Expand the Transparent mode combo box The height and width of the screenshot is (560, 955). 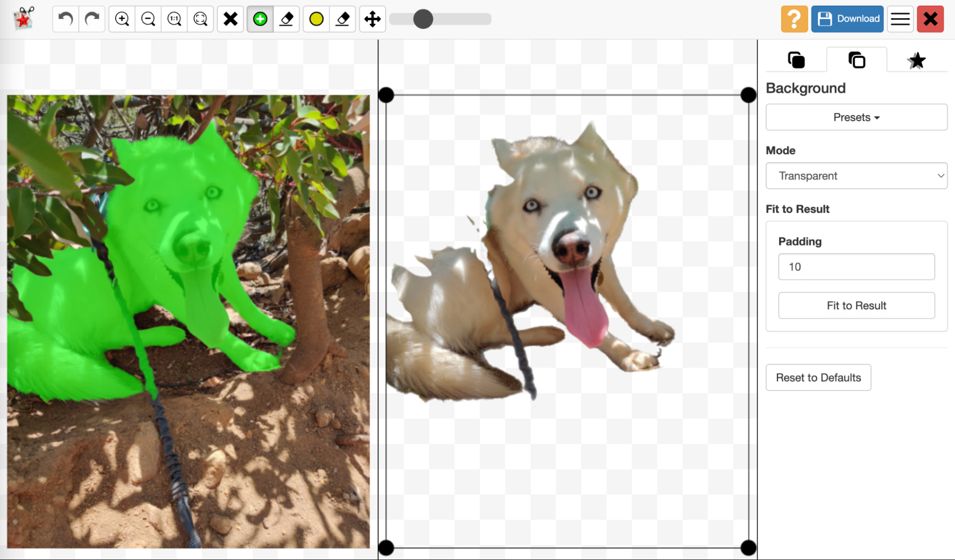tap(856, 176)
